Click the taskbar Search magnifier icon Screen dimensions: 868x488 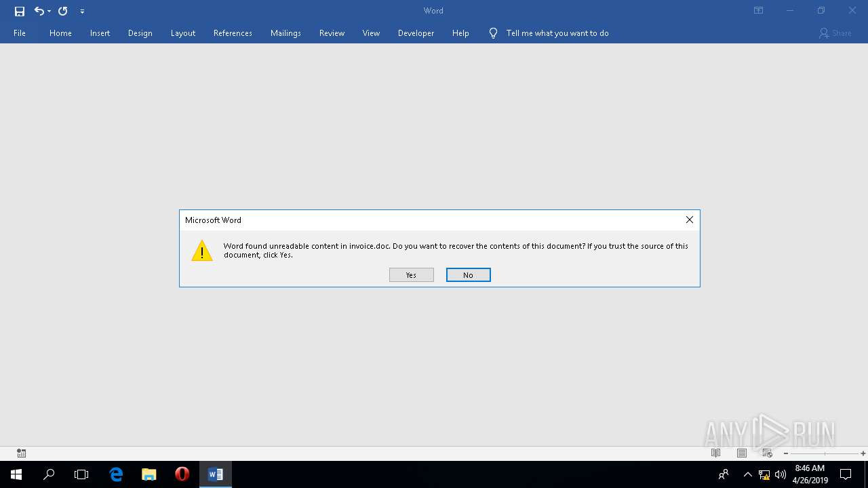[x=49, y=474]
